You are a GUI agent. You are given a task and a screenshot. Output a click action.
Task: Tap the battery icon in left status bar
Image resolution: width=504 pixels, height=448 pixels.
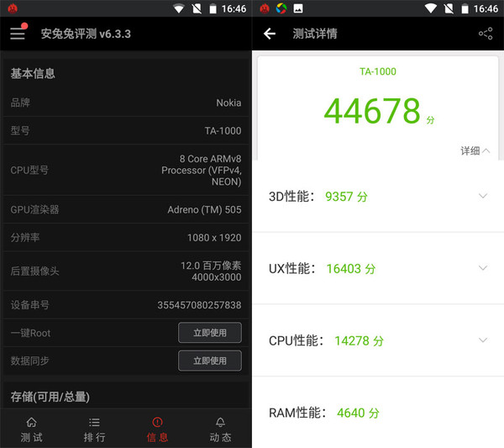(213, 8)
